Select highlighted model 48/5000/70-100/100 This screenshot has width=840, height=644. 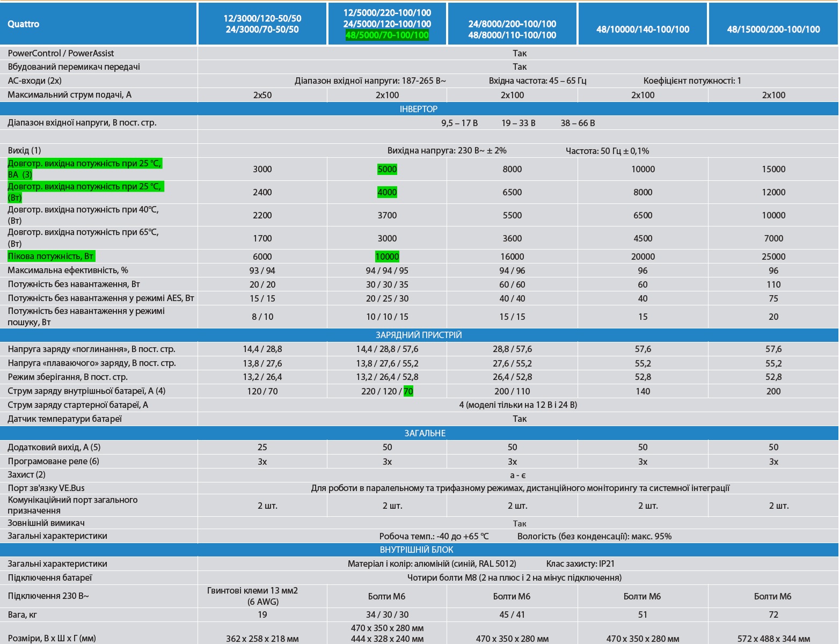click(x=387, y=35)
